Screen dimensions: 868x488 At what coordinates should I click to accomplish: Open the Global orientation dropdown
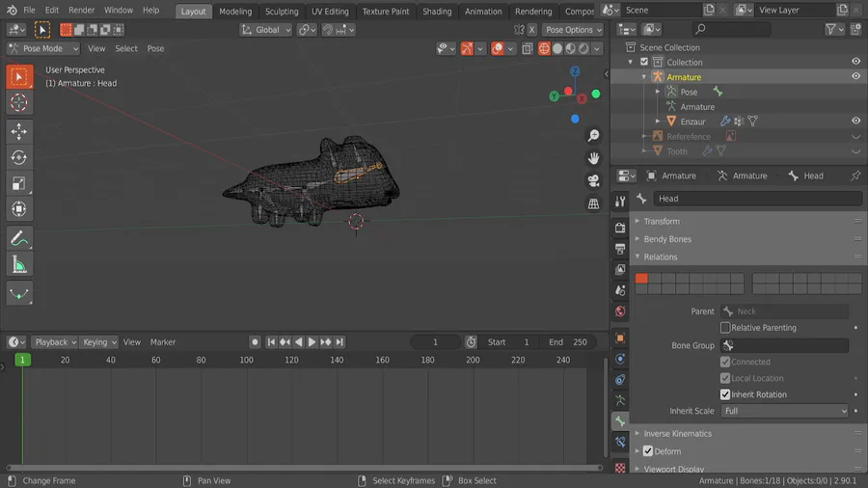pos(266,30)
